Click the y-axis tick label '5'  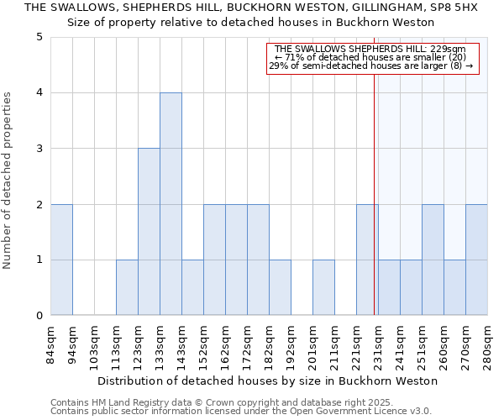pyautogui.click(x=39, y=37)
